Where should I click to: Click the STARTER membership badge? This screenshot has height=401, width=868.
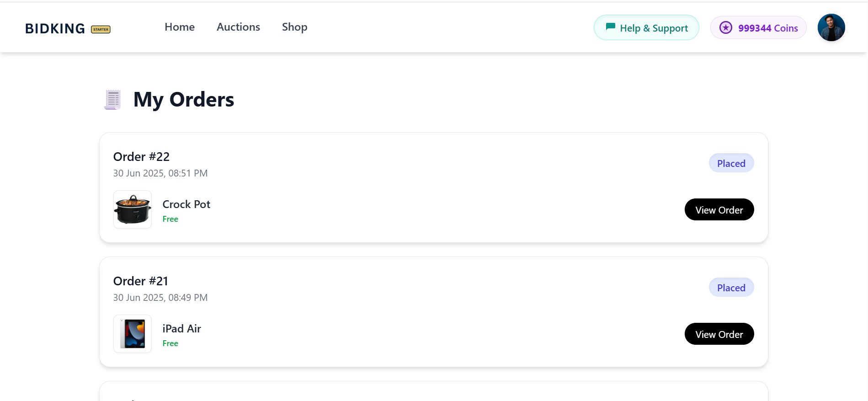pos(101,29)
